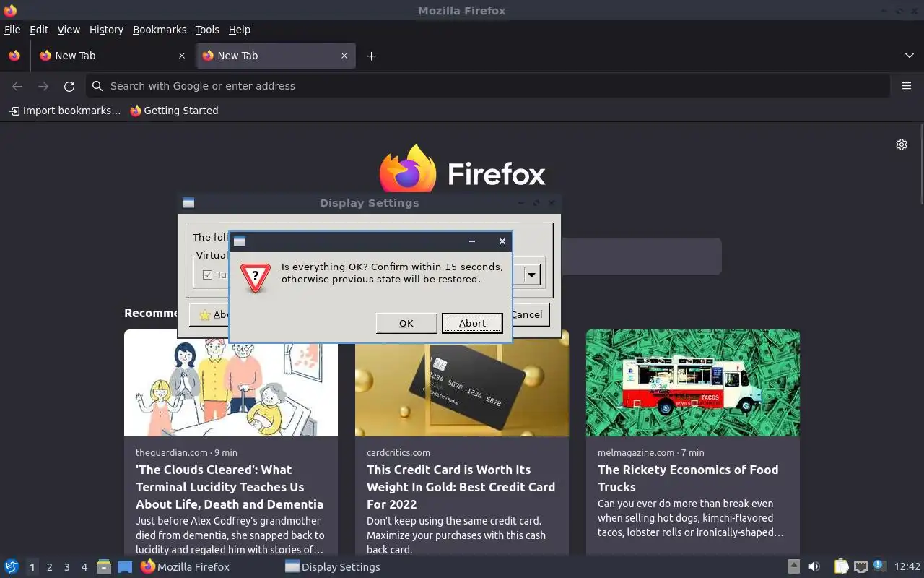Open the Help menu
This screenshot has height=578, width=924.
pyautogui.click(x=240, y=30)
